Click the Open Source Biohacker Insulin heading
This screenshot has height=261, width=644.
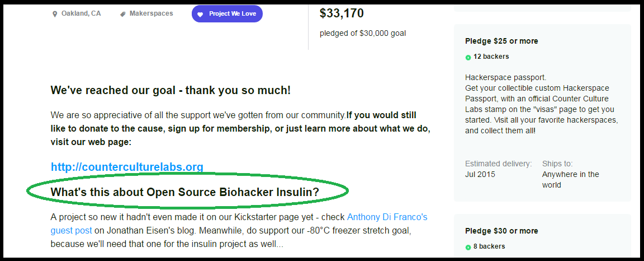[x=184, y=192]
